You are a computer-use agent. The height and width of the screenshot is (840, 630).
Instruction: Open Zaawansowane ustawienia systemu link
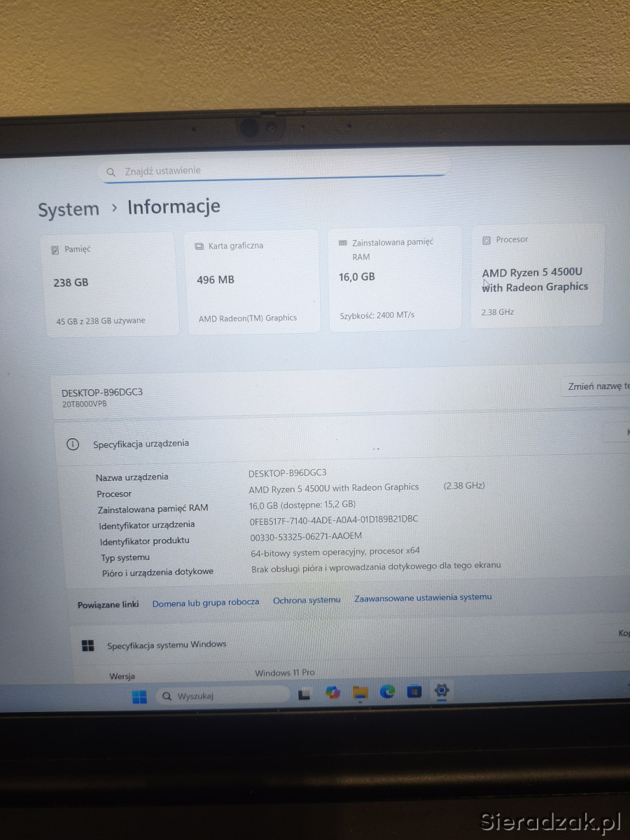tap(423, 597)
